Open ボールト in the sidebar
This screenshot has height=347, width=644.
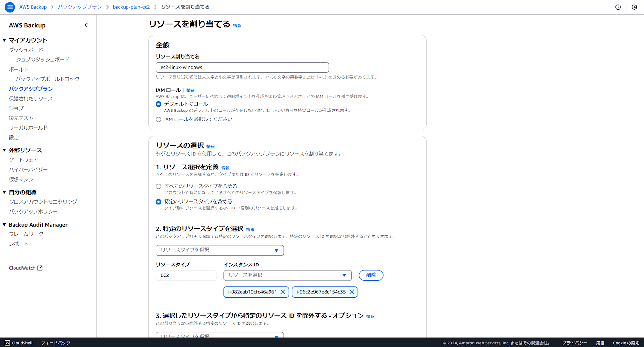[x=18, y=69]
